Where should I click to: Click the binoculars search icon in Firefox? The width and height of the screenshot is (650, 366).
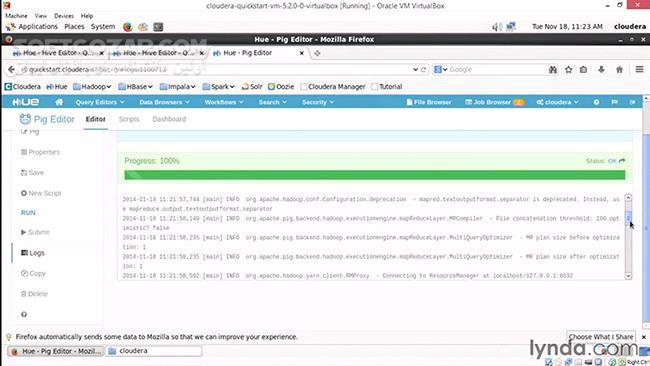(x=553, y=70)
